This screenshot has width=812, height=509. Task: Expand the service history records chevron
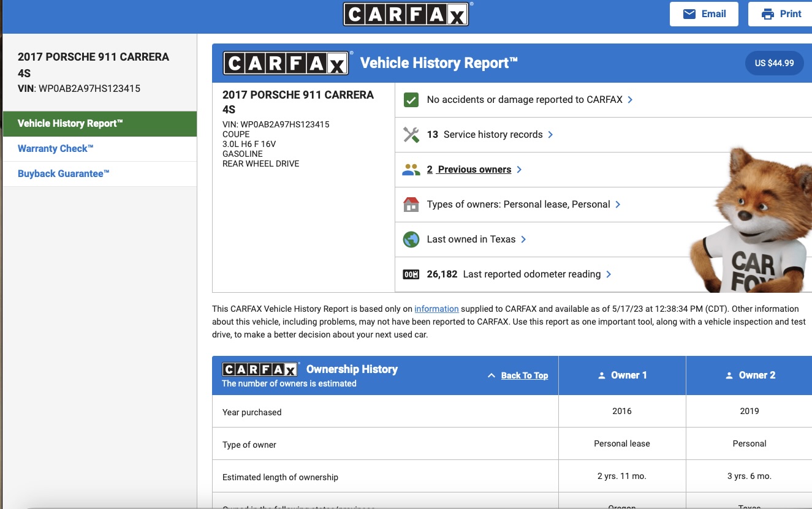tap(550, 135)
